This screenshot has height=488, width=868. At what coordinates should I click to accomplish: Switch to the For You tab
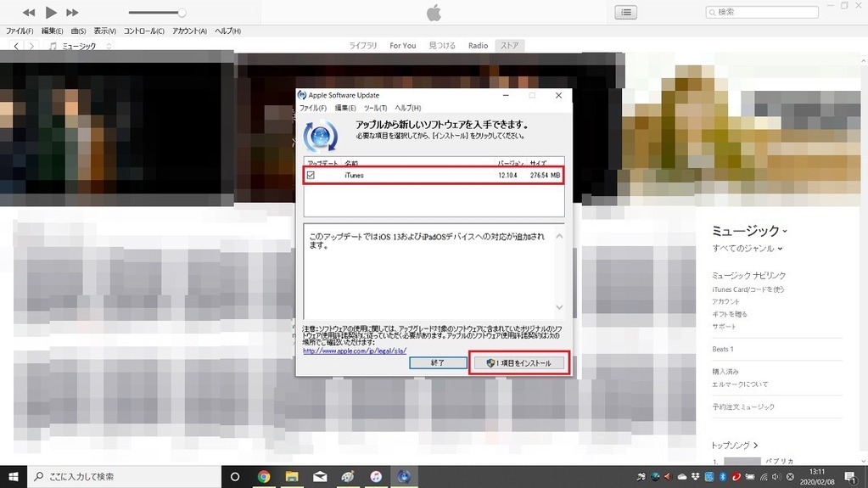click(403, 46)
